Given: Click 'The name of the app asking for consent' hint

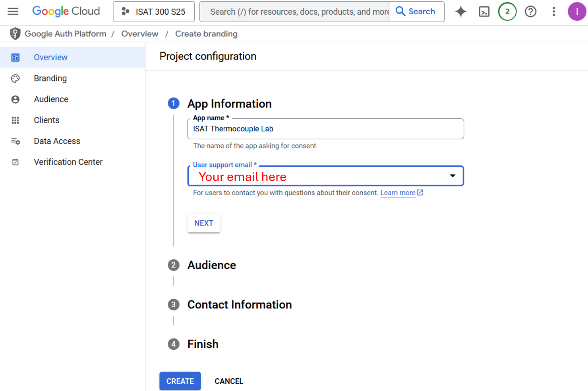Looking at the screenshot, I should point(254,146).
